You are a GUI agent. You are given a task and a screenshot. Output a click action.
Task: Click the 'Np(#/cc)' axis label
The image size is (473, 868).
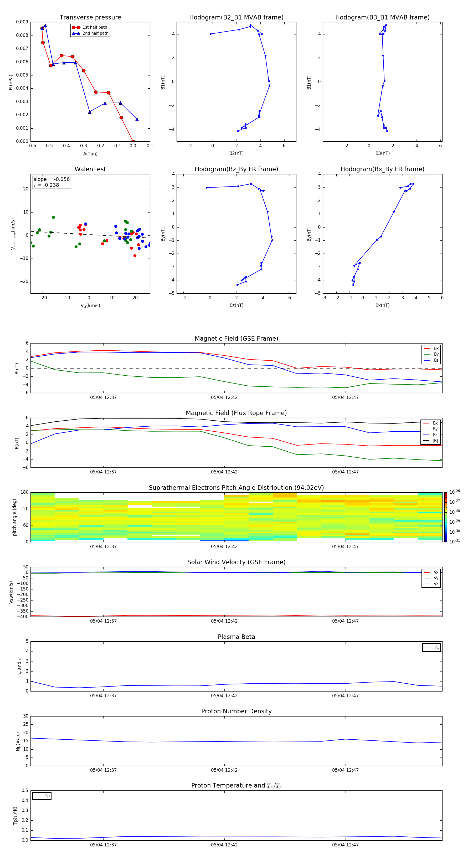coord(18,741)
